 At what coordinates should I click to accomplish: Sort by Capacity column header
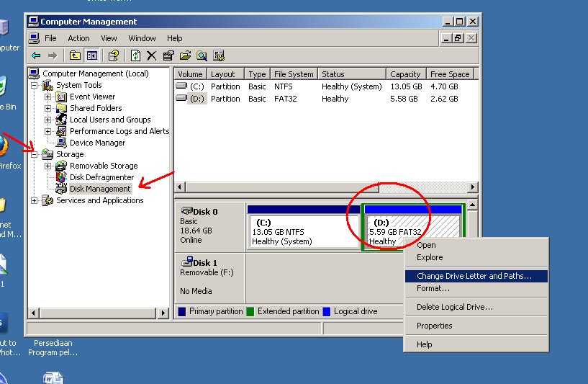click(405, 74)
